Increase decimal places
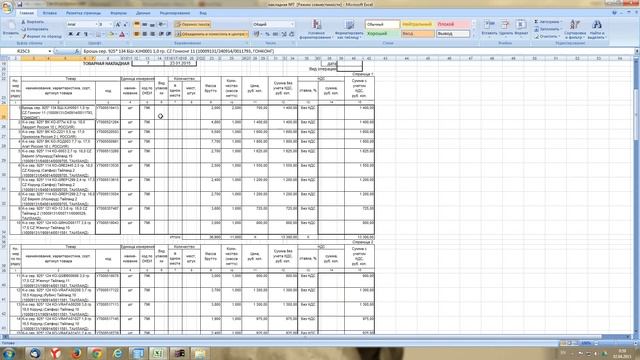The width and height of the screenshot is (640, 360). pyautogui.click(x=284, y=34)
